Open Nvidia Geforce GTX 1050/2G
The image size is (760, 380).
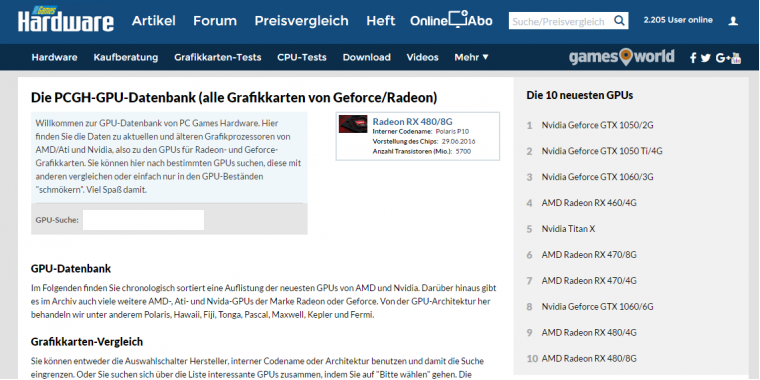[x=597, y=125]
